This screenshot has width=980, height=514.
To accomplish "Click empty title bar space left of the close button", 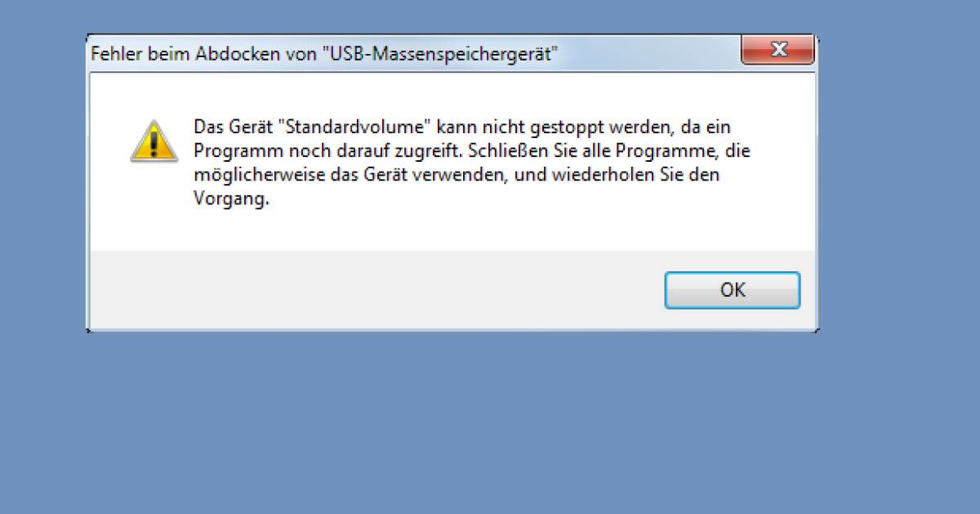I will coord(649,53).
